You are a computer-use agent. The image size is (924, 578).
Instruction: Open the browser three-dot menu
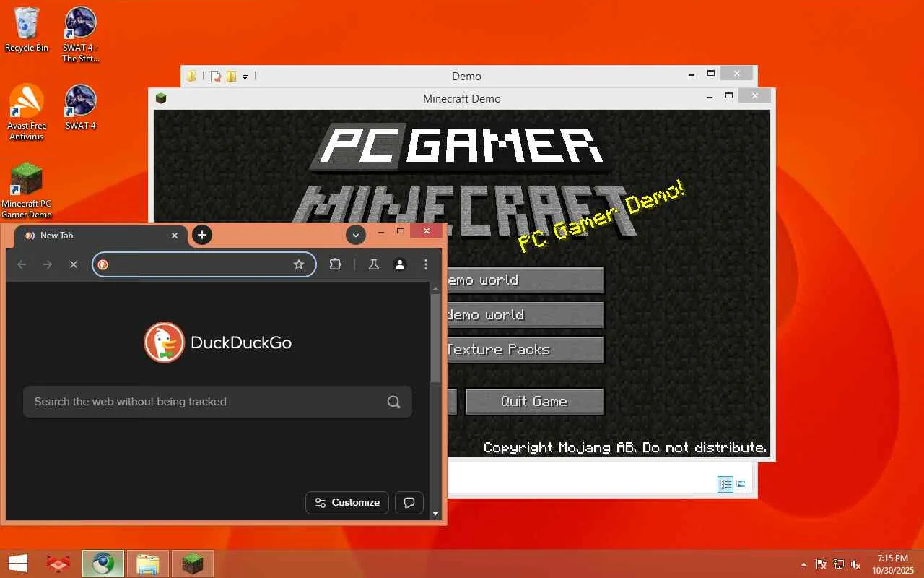(426, 264)
